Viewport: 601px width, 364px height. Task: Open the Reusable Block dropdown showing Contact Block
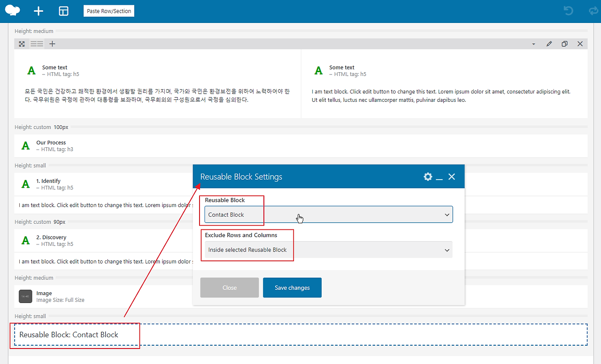[329, 214]
